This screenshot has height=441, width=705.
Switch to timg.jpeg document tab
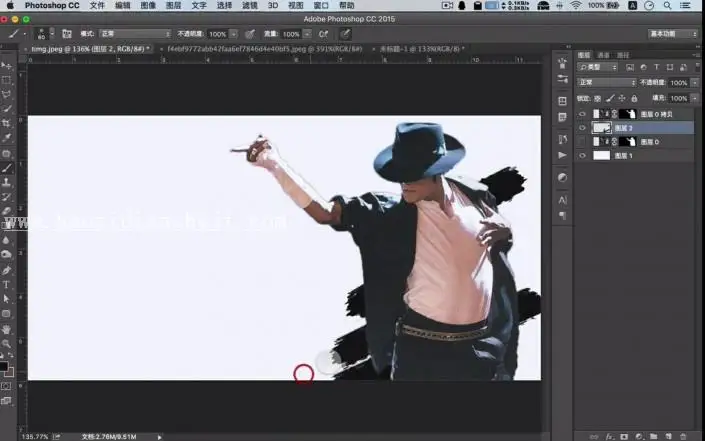pyautogui.click(x=90, y=49)
